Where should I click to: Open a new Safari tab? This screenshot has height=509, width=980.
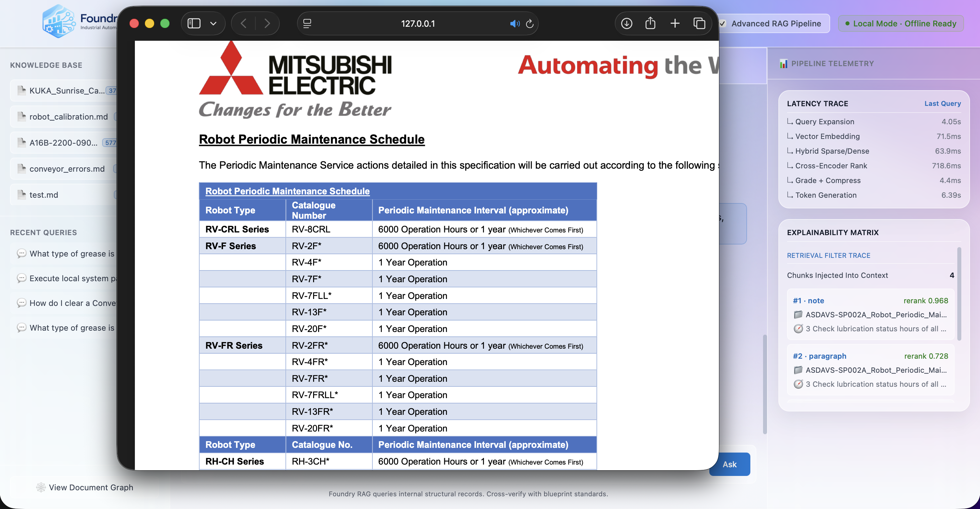[x=675, y=24]
